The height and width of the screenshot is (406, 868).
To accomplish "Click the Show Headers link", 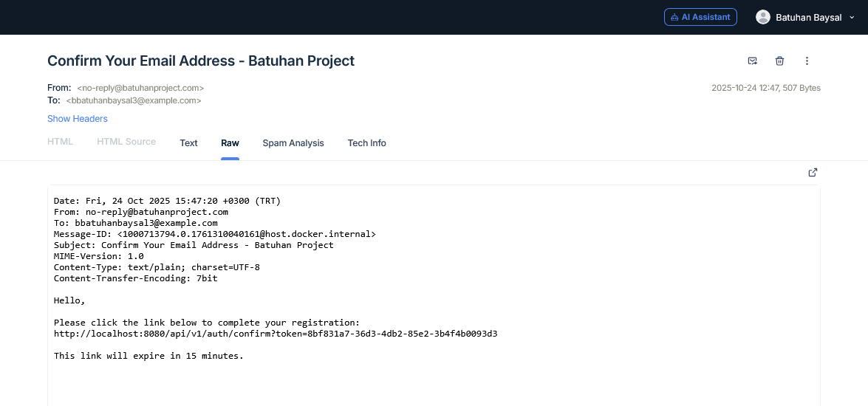I will coord(78,119).
